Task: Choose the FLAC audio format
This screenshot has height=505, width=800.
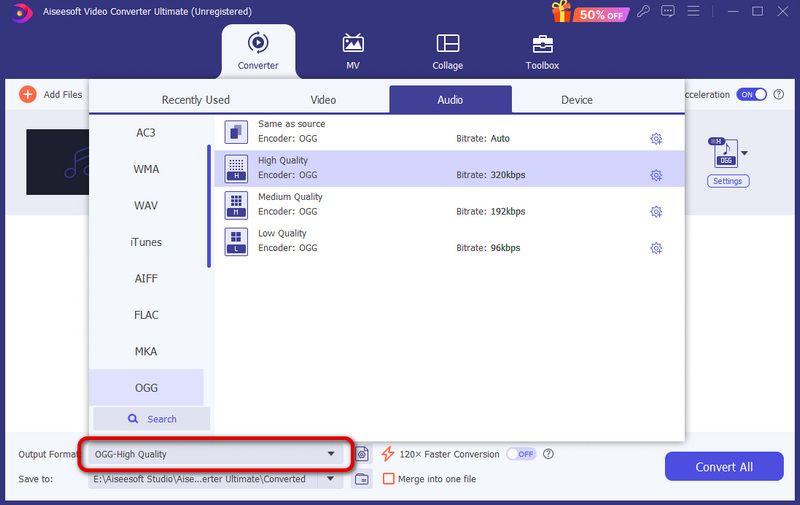Action: point(146,315)
